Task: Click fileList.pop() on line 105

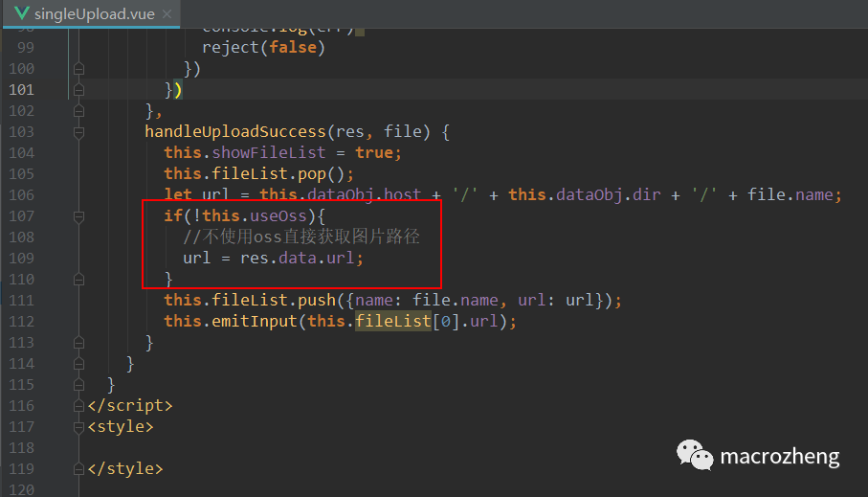Action: 281,174
